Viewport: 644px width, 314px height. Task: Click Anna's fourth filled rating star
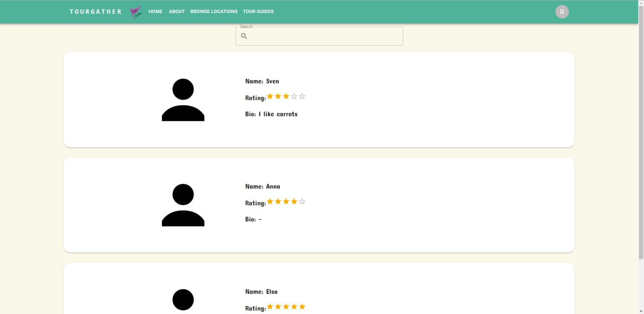pyautogui.click(x=294, y=201)
